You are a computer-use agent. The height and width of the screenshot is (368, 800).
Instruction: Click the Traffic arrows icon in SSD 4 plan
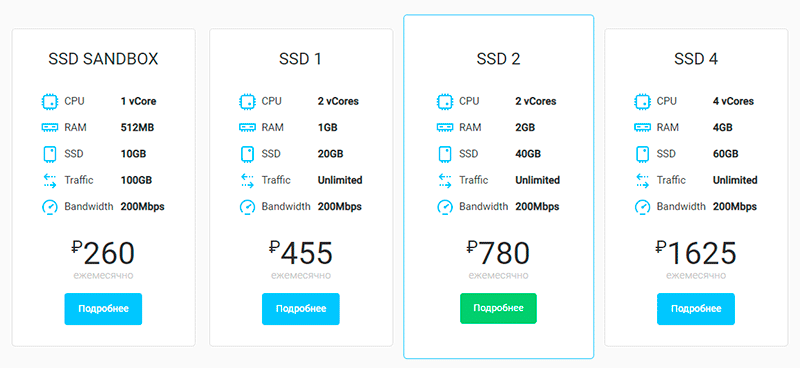point(642,181)
